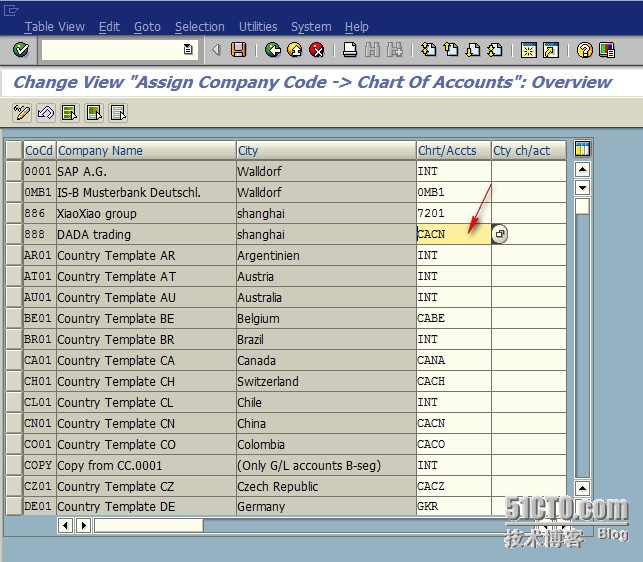The width and height of the screenshot is (643, 562).
Task: Click the red Cancel icon
Action: 317,50
